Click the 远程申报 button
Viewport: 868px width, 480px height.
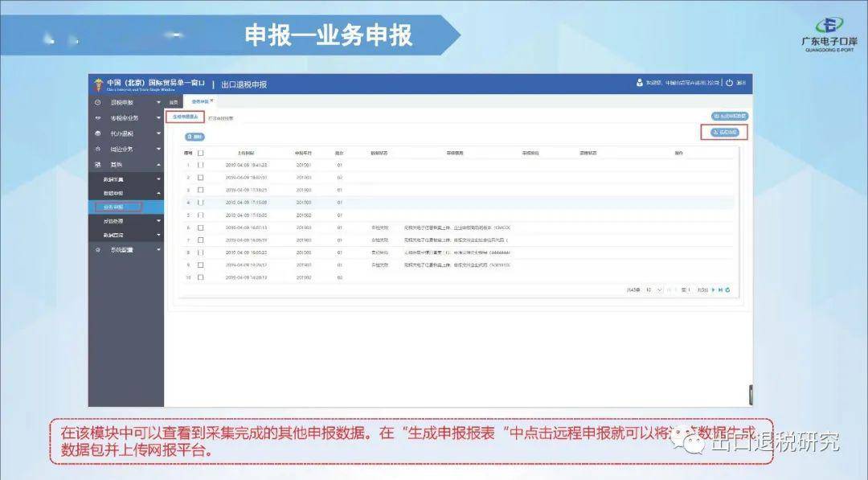[724, 133]
